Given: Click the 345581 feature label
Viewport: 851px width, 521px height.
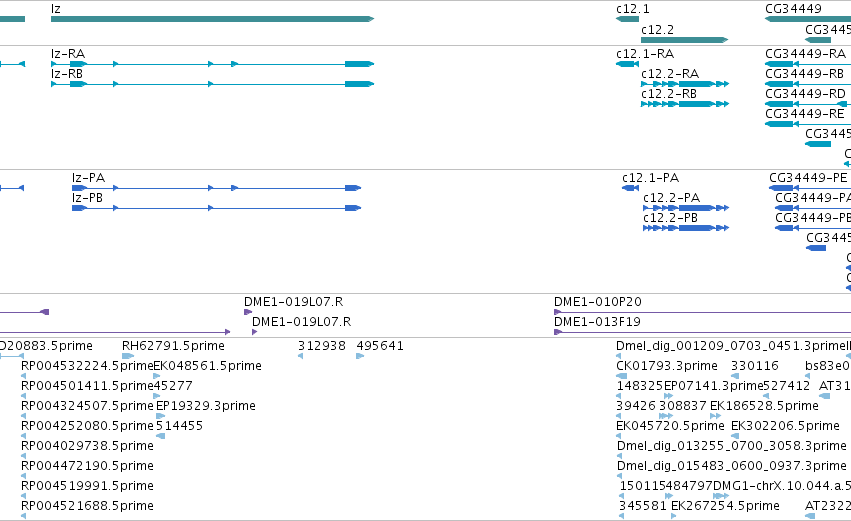Looking at the screenshot, I should click(643, 506).
